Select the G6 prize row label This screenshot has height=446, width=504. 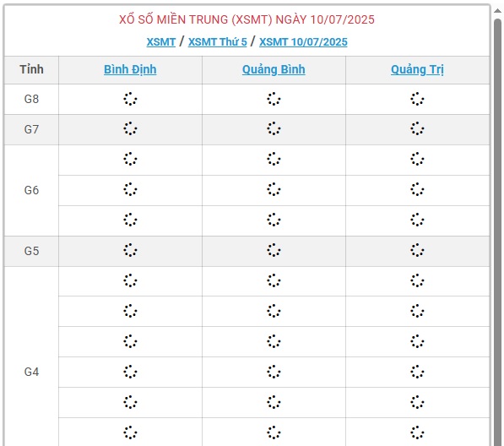[31, 190]
